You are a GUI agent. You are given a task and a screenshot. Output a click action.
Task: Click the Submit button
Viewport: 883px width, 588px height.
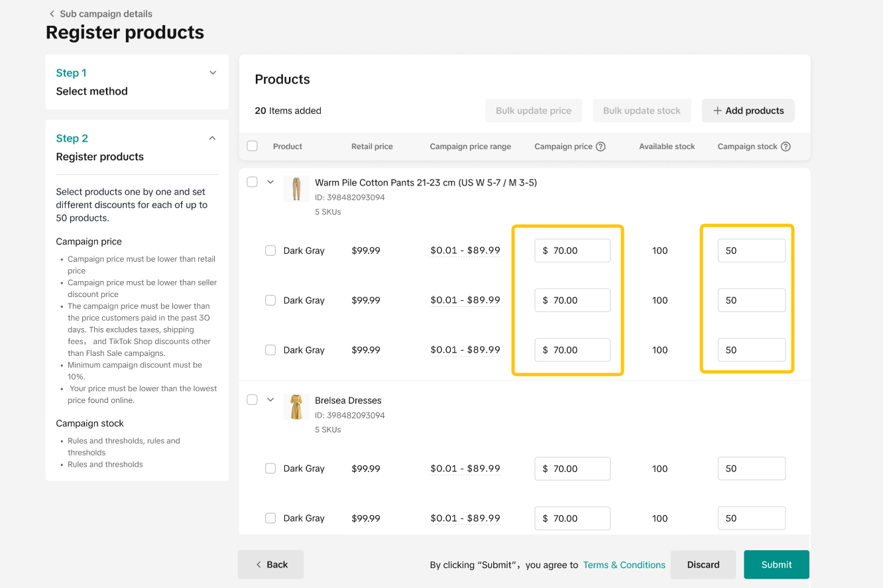[776, 565]
